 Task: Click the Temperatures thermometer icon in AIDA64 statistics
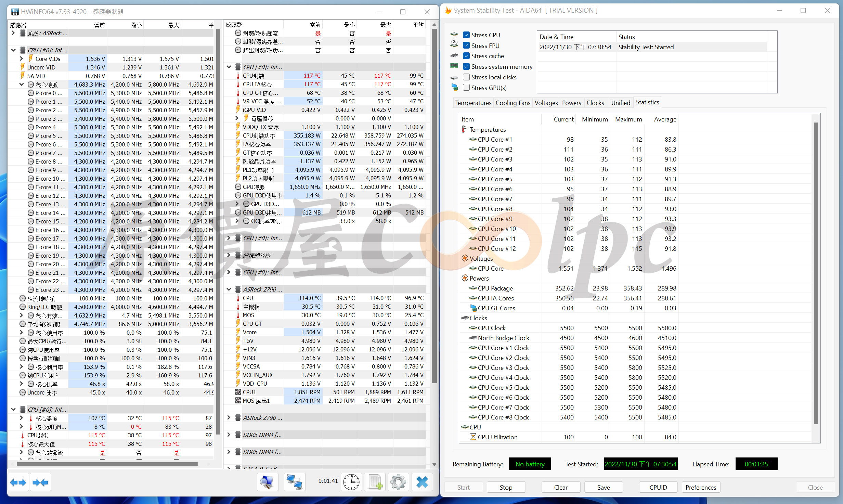point(464,129)
